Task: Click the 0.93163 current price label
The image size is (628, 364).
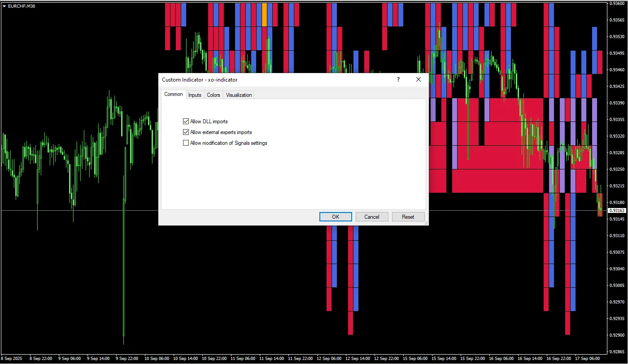Action: [616, 211]
